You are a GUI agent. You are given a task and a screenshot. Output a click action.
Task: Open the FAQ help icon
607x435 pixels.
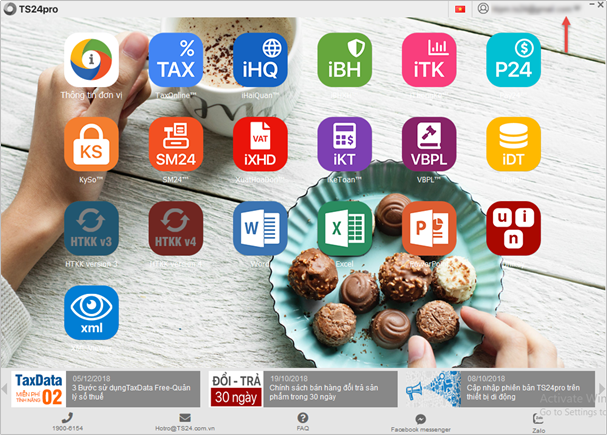(x=303, y=418)
